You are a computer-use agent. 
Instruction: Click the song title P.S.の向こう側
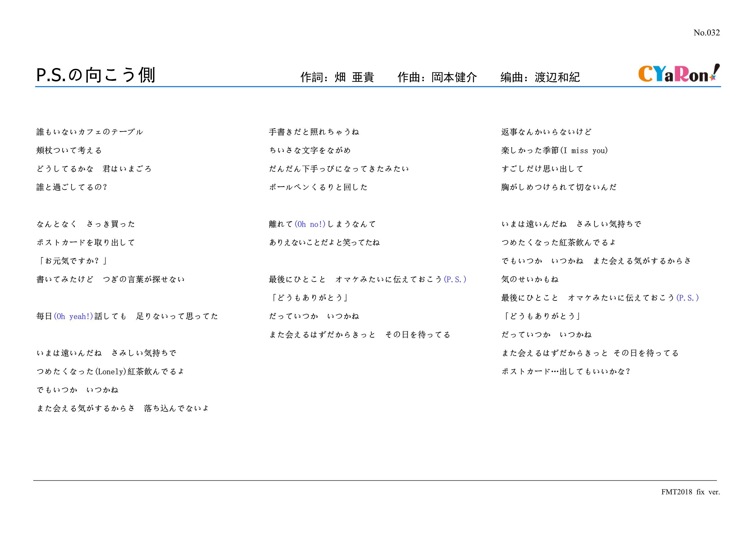point(96,75)
